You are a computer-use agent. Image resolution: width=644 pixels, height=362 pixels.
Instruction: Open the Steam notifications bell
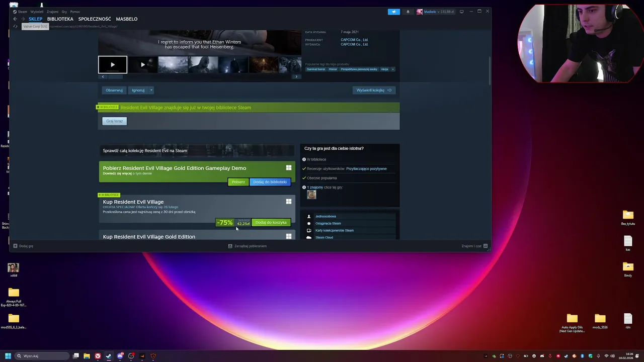408,12
